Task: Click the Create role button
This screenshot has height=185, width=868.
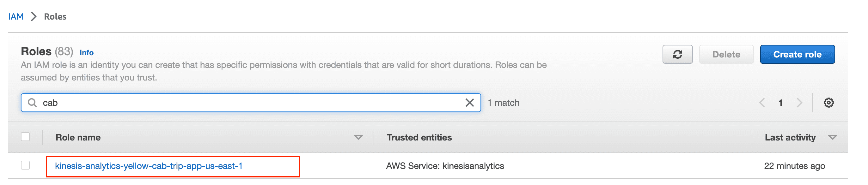Action: coord(797,54)
